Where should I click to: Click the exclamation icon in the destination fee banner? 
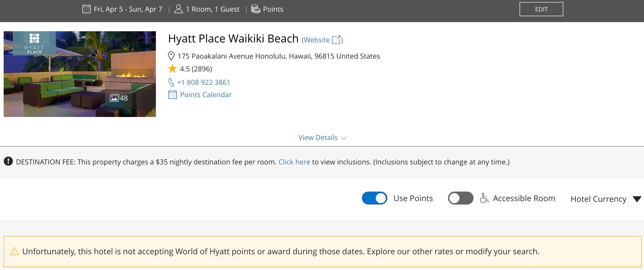click(x=8, y=162)
